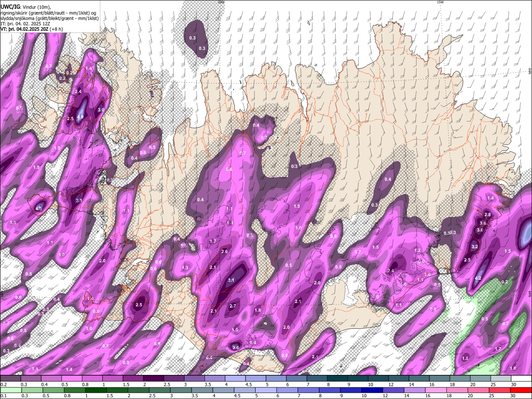Image resolution: width=532 pixels, height=399 pixels.
Task: Click the 3.2 precipitation value on the map
Action: click(x=475, y=247)
